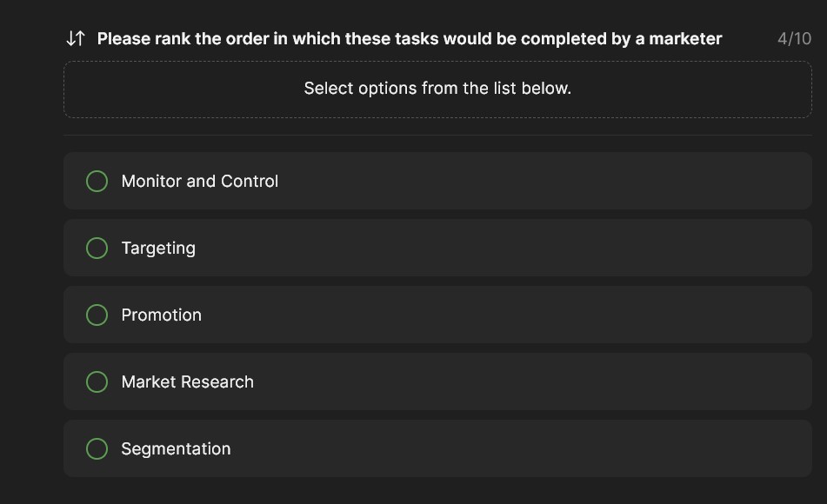Image resolution: width=827 pixels, height=504 pixels.
Task: Click empty right side of Targeting card
Action: coord(609,248)
